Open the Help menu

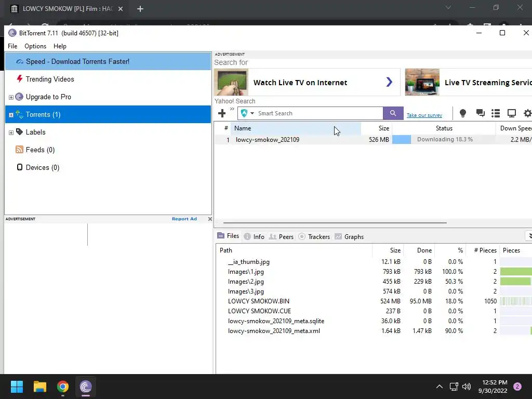[x=60, y=46]
